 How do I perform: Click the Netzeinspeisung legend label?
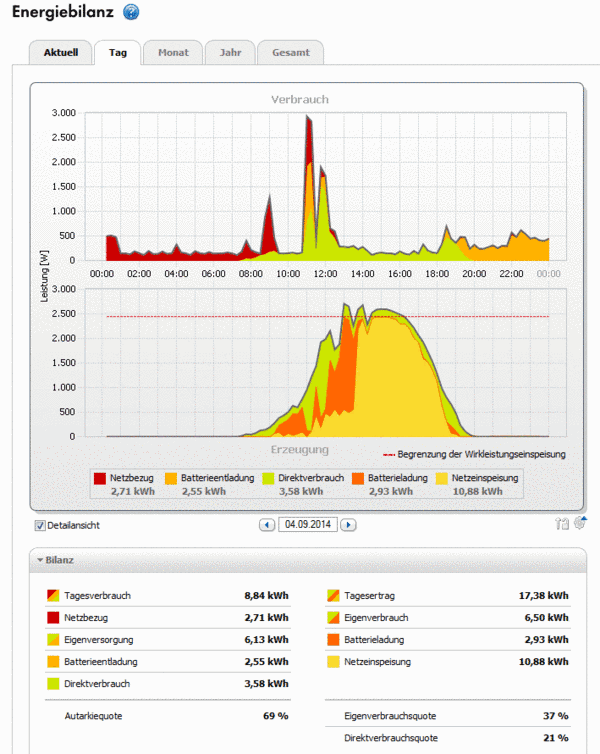pos(485,479)
